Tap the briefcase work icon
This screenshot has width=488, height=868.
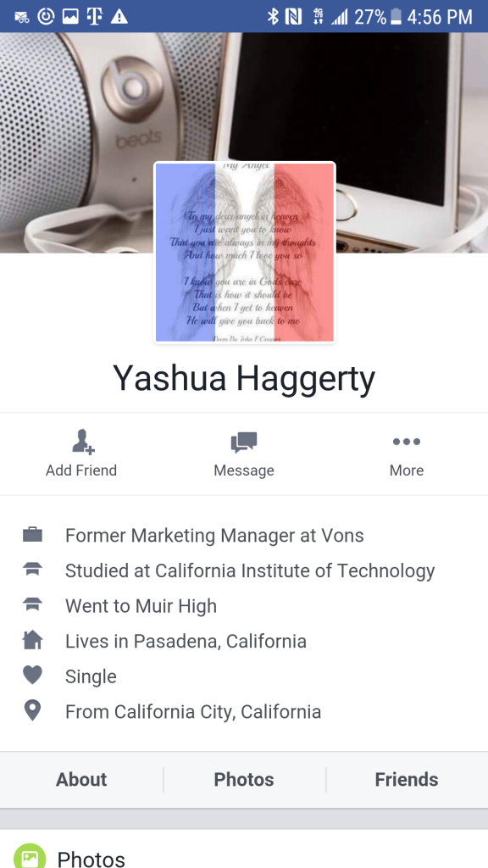[x=33, y=535]
